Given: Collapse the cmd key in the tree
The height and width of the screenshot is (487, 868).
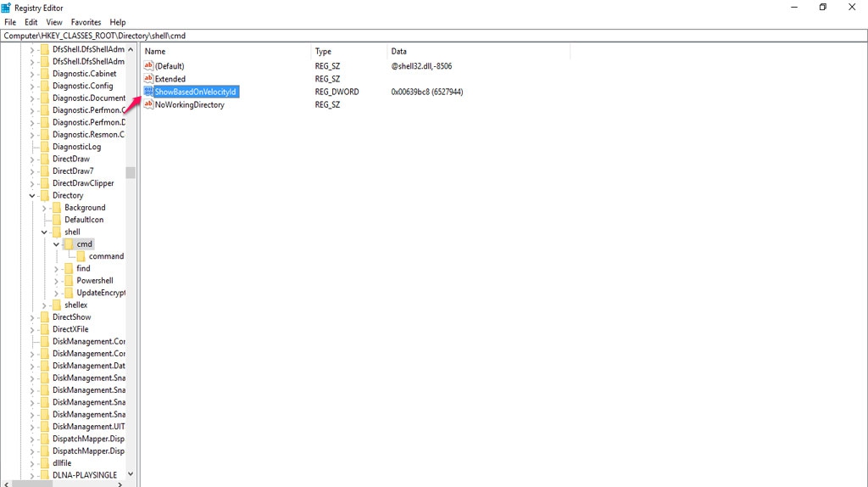Looking at the screenshot, I should 57,244.
